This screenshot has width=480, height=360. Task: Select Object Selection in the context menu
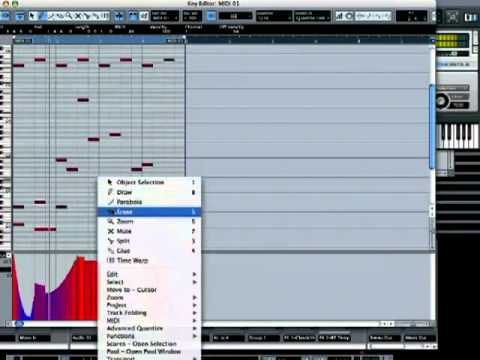pos(149,182)
